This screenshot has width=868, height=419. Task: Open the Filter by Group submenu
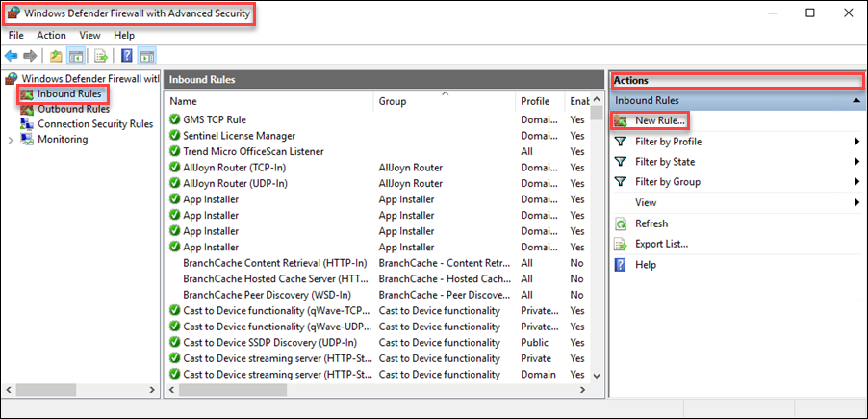coord(667,182)
